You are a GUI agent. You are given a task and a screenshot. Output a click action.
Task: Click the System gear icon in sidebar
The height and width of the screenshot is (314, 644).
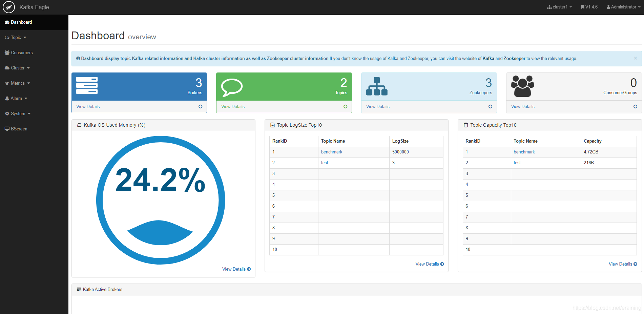click(7, 114)
